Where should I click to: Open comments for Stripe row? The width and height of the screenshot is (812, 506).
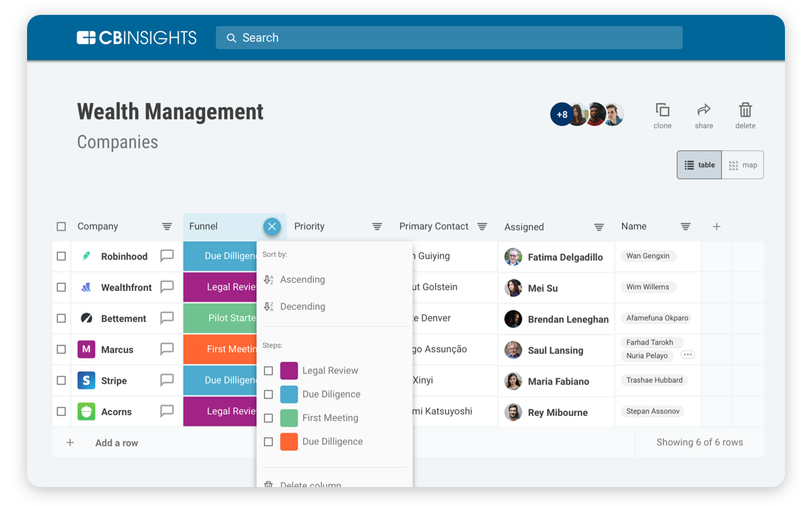[x=167, y=380]
